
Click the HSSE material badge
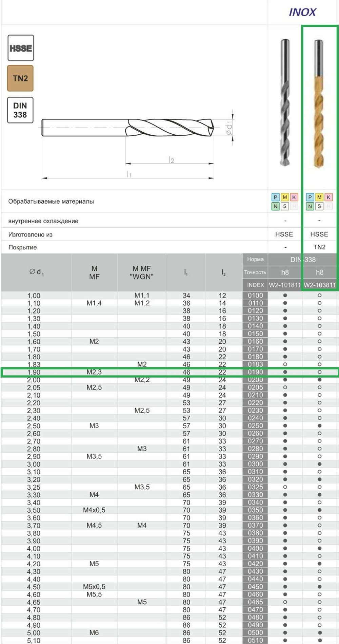click(21, 48)
